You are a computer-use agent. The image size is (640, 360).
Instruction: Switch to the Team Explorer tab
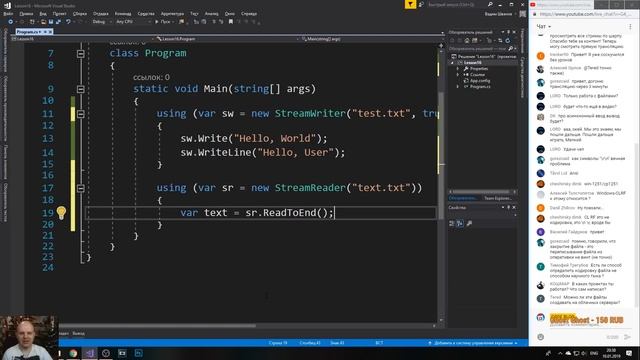point(497,198)
